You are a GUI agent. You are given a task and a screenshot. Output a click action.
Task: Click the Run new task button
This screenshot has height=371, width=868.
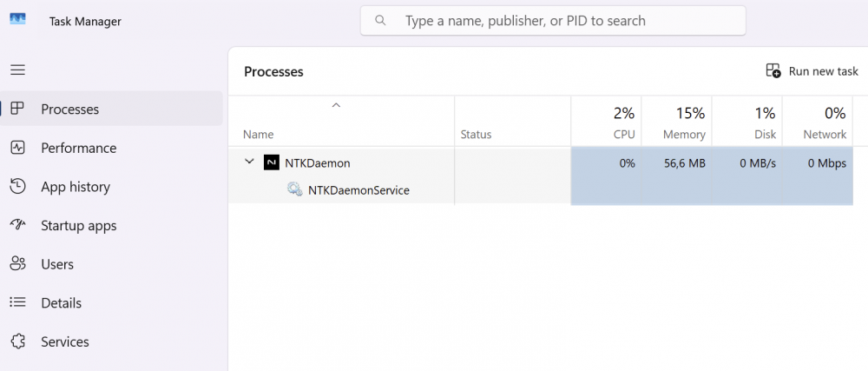pos(812,71)
